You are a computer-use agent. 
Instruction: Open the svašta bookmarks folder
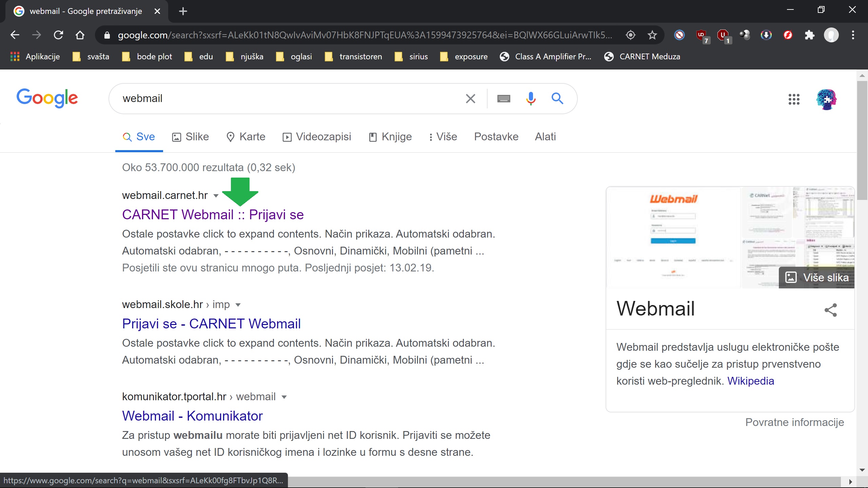(91, 57)
